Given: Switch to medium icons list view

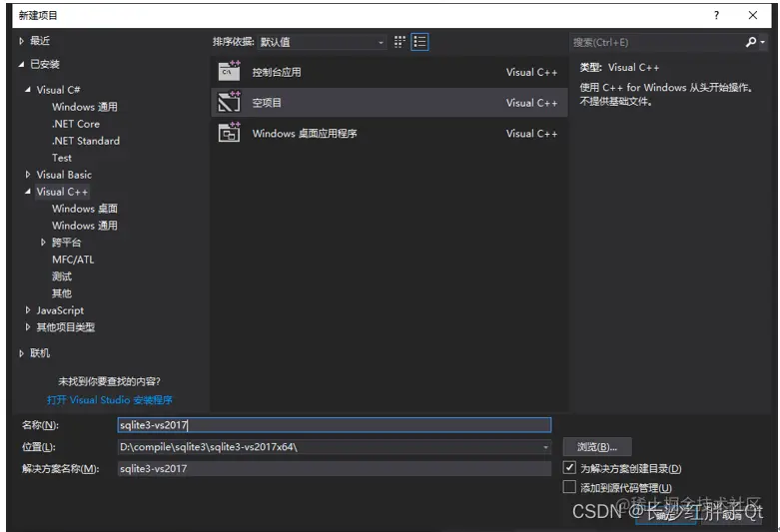Looking at the screenshot, I should pos(419,42).
